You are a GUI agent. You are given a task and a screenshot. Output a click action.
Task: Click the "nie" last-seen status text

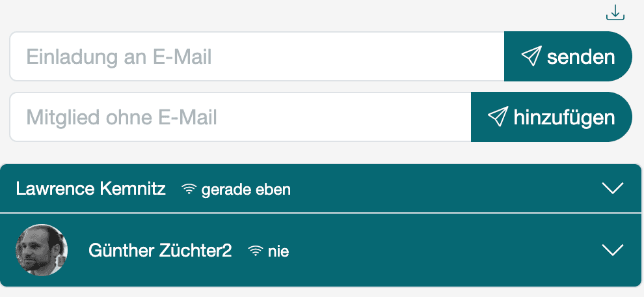click(x=278, y=251)
